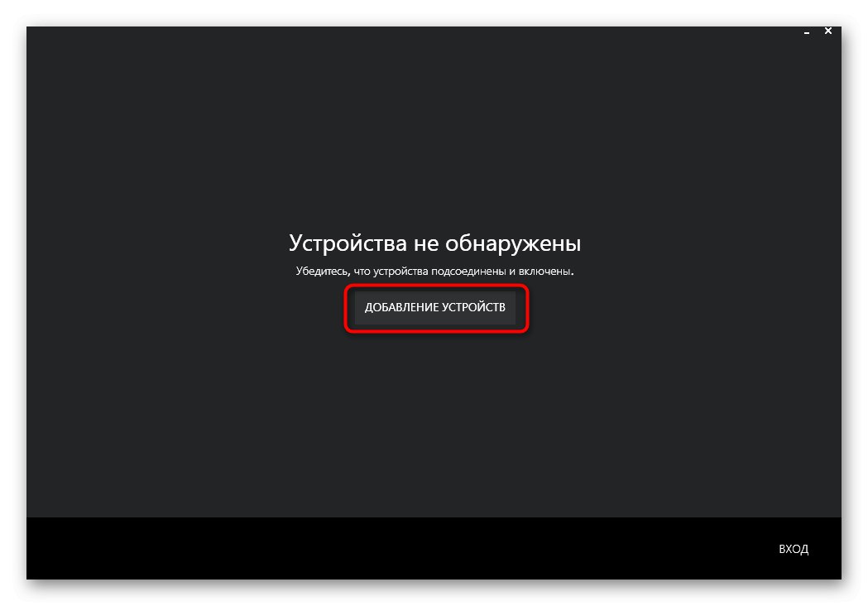Start adding devices via the highlighted button
This screenshot has width=868, height=606.
[436, 308]
